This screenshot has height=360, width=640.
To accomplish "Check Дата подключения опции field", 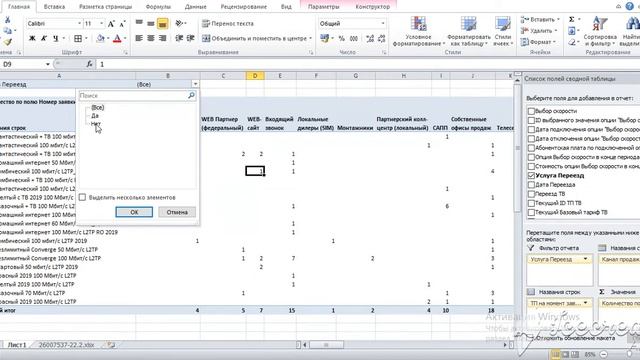I will (x=531, y=129).
